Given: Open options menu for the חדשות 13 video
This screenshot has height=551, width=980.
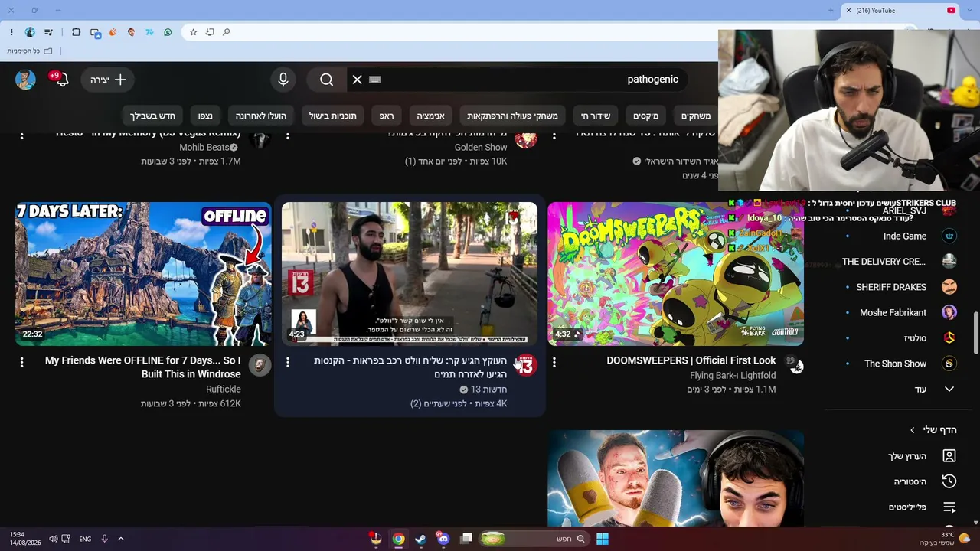Looking at the screenshot, I should 288,362.
